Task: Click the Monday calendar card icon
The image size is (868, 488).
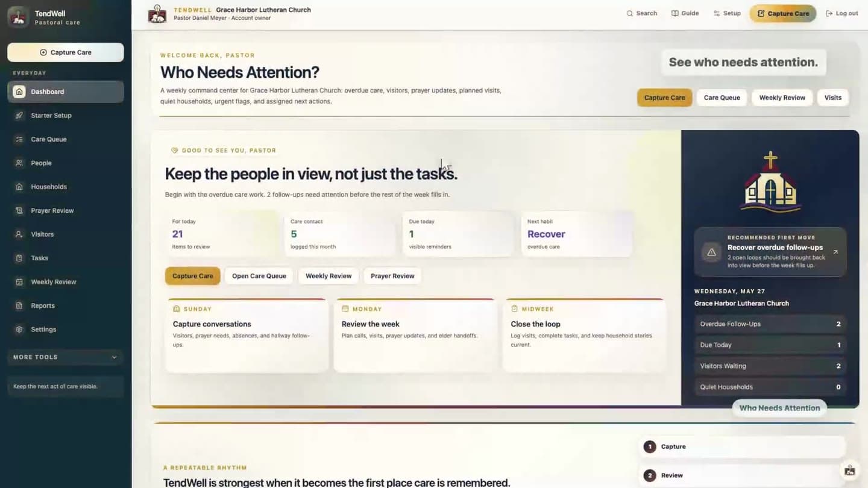Action: (345, 308)
